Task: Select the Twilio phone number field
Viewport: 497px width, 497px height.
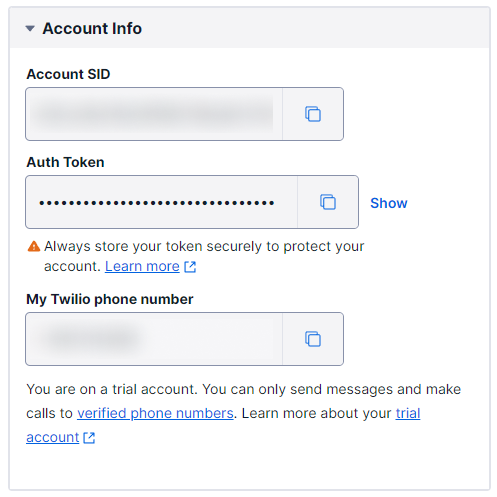Action: 154,339
